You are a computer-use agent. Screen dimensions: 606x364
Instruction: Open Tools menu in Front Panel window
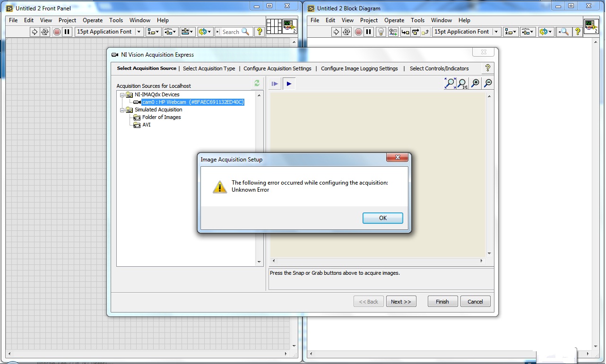pos(116,20)
